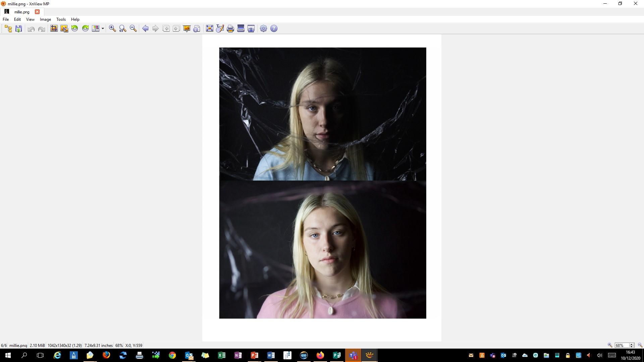The height and width of the screenshot is (362, 644).
Task: Click the 2.10 MiB file size text
Action: click(x=37, y=345)
